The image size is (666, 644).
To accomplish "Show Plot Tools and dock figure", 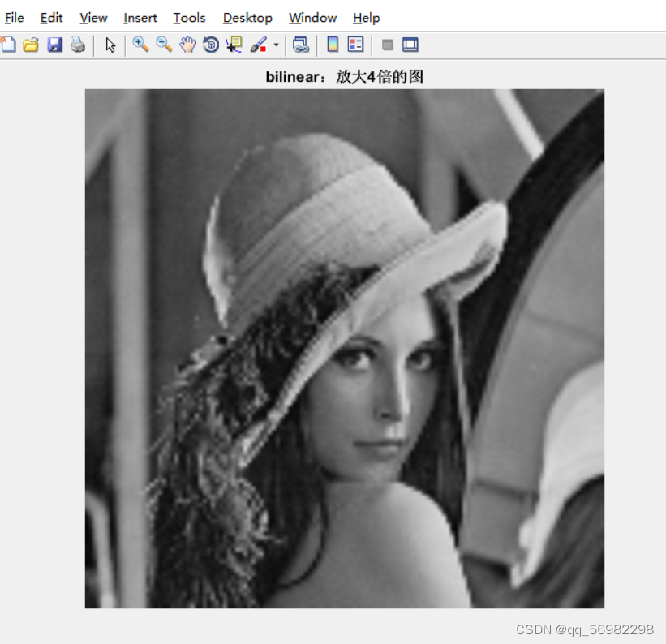I will [x=410, y=45].
